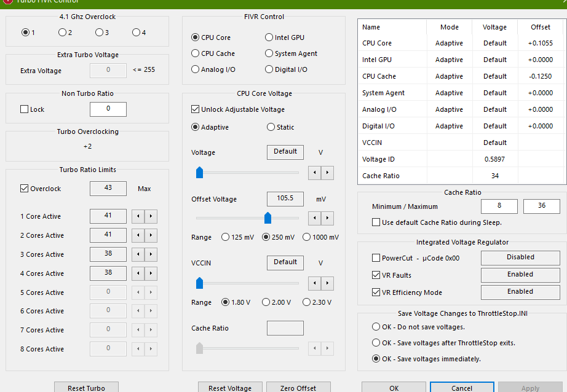This screenshot has height=392, width=567.
Task: Click the Zero Offset button
Action: click(298, 388)
